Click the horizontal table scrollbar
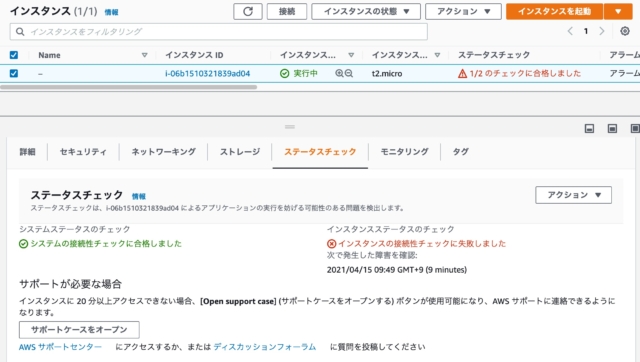Image resolution: width=640 pixels, height=362 pixels. [x=129, y=87]
